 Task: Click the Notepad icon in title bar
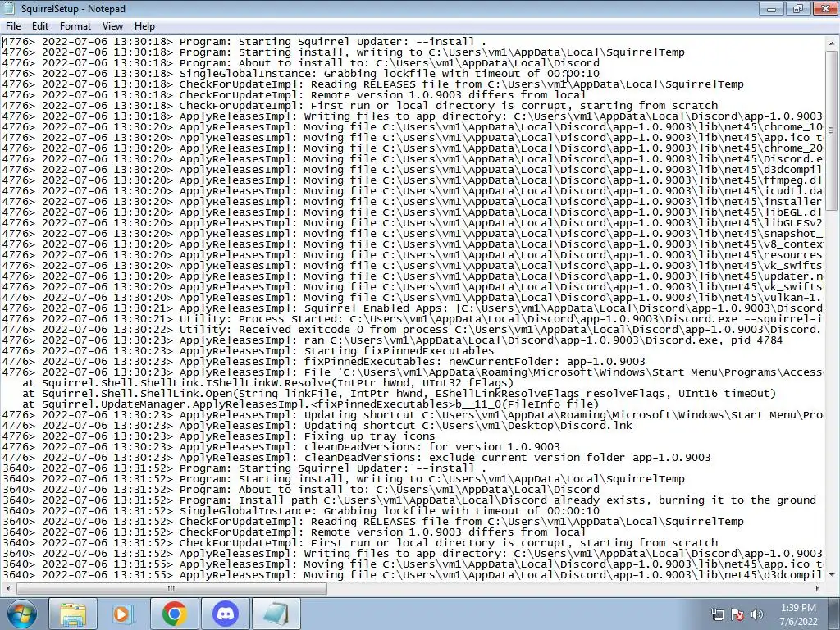coord(9,8)
